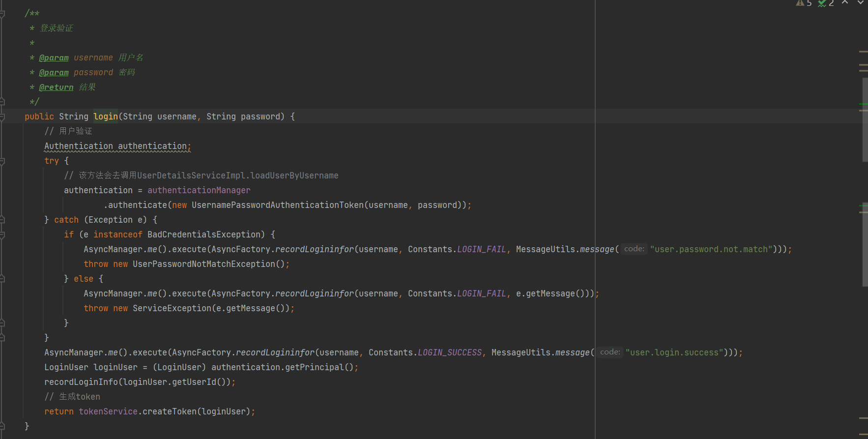Click the @return Javadoc tag
The height and width of the screenshot is (439, 868).
tap(56, 88)
